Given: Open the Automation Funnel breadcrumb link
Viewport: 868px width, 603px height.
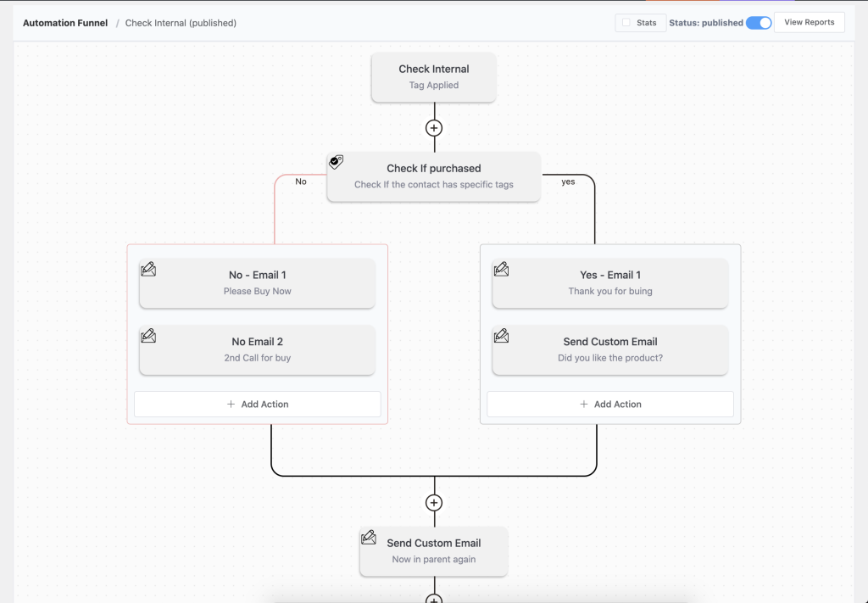Looking at the screenshot, I should [65, 23].
